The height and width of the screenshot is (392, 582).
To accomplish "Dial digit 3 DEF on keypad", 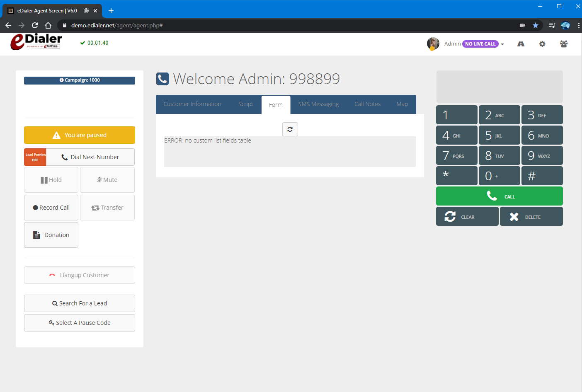I will (542, 115).
